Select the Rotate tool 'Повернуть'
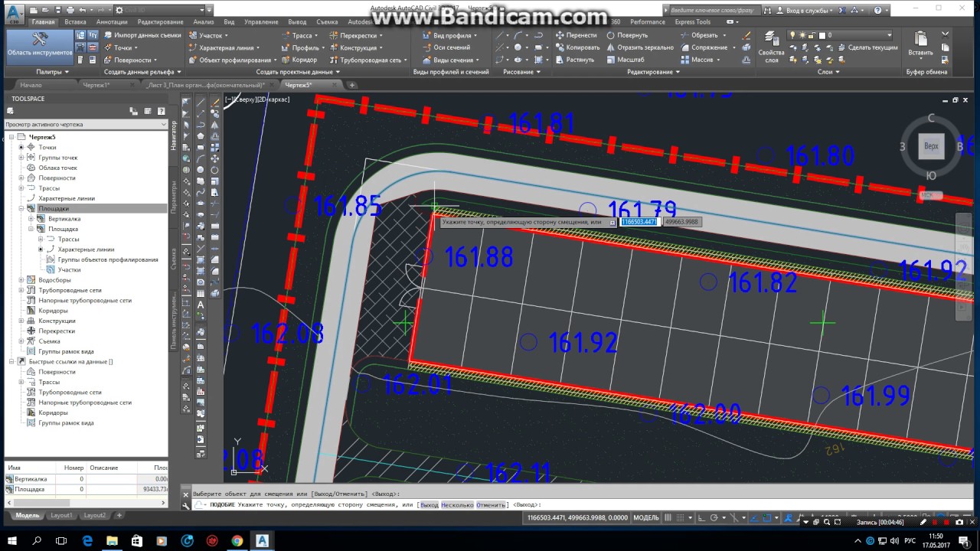This screenshot has width=980, height=551. point(627,35)
